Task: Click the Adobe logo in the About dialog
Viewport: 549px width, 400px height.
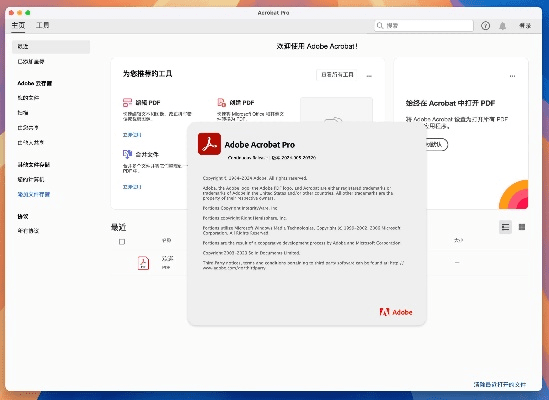Action: [x=396, y=312]
